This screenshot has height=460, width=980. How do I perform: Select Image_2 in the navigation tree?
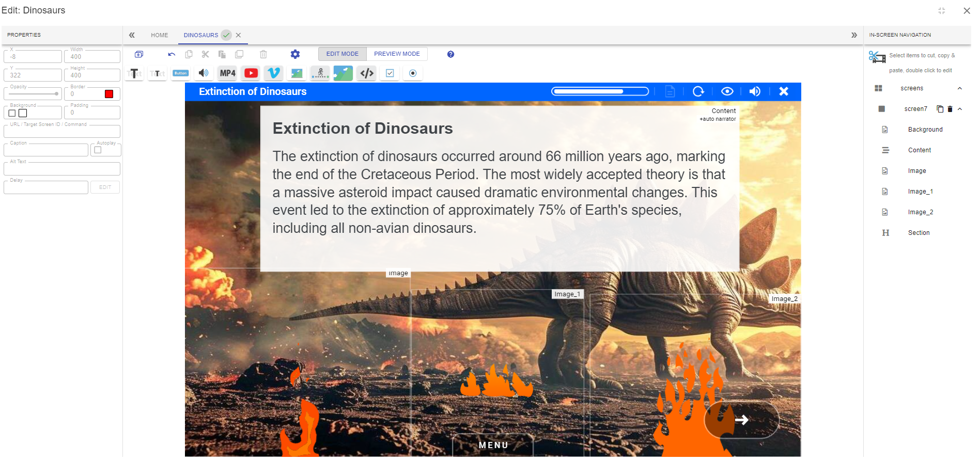pos(921,212)
